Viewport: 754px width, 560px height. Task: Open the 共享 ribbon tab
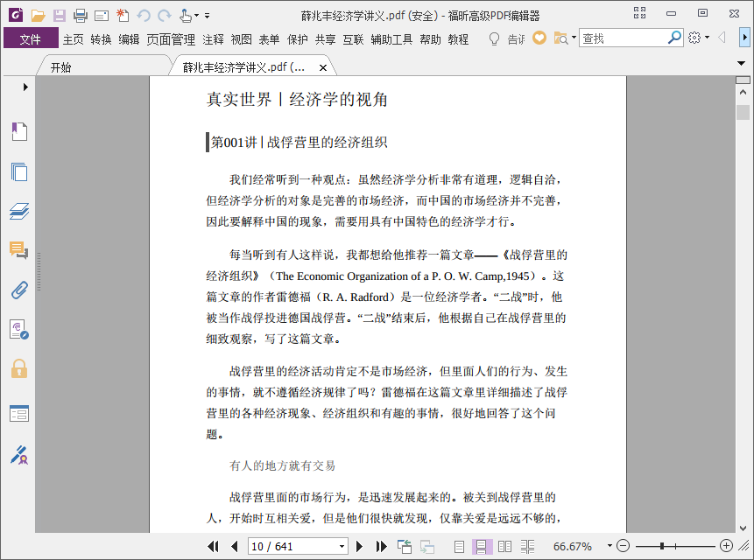coord(325,38)
